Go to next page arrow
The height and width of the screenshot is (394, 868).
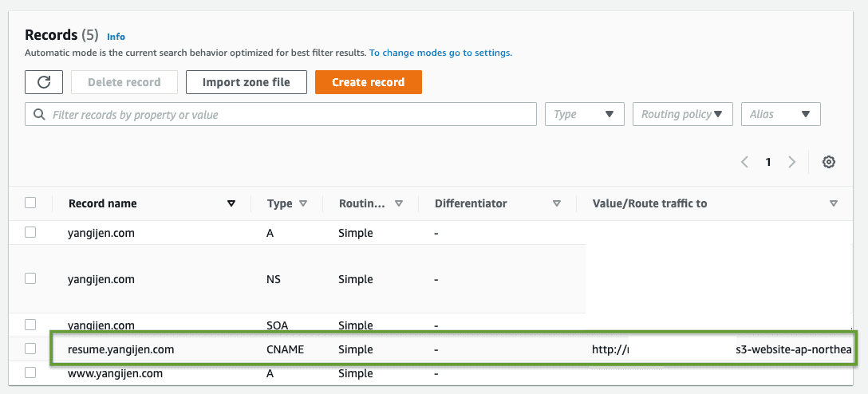tap(791, 162)
